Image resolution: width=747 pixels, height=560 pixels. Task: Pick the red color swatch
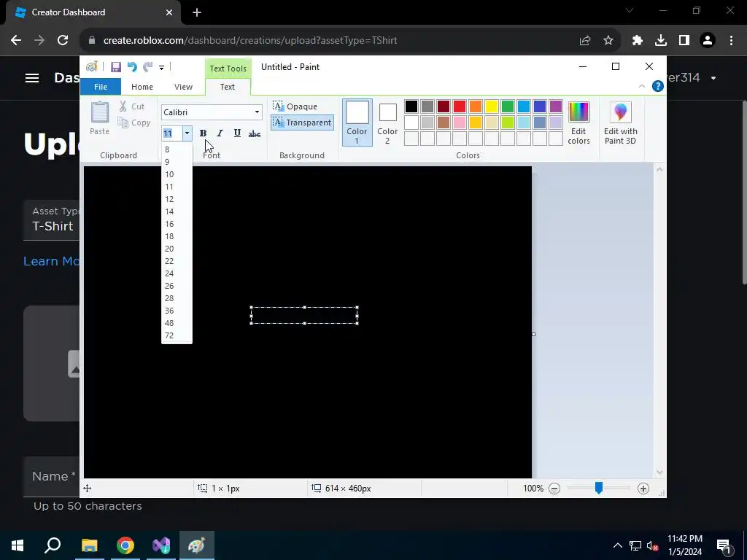(x=460, y=106)
